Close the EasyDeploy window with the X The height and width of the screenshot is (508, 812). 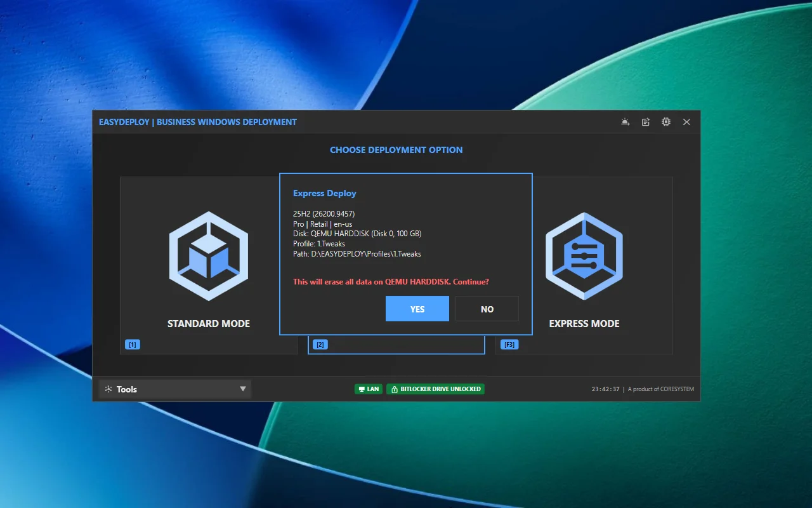(686, 122)
